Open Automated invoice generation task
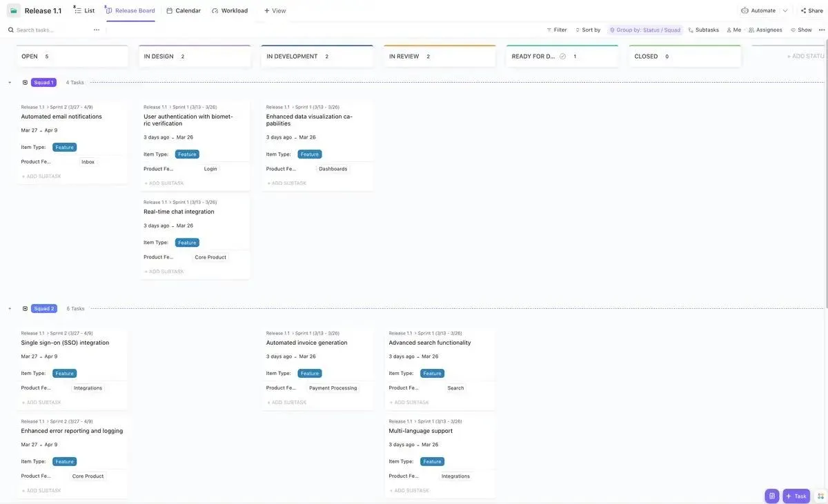 click(x=306, y=343)
